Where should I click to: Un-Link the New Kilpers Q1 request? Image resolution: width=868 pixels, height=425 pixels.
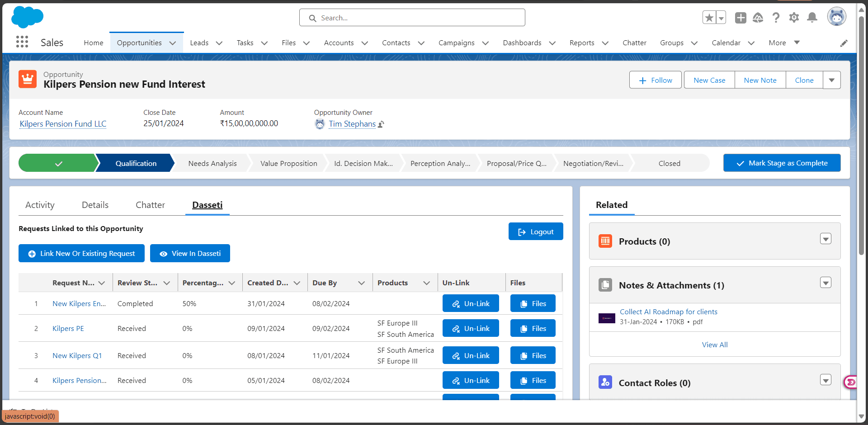point(471,355)
